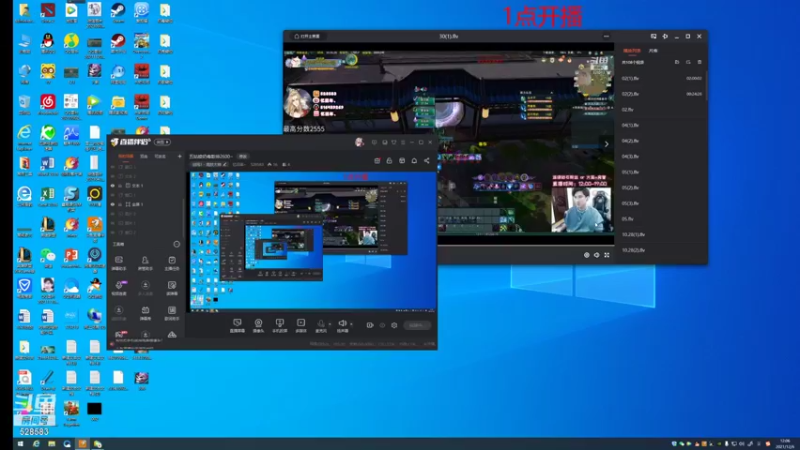The height and width of the screenshot is (450, 800).
Task: Click the video player seek progress bar
Action: 526,245
